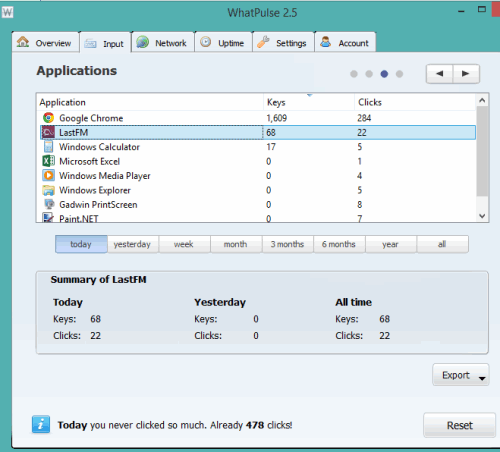Select the Windows Explorer row name

click(95, 190)
